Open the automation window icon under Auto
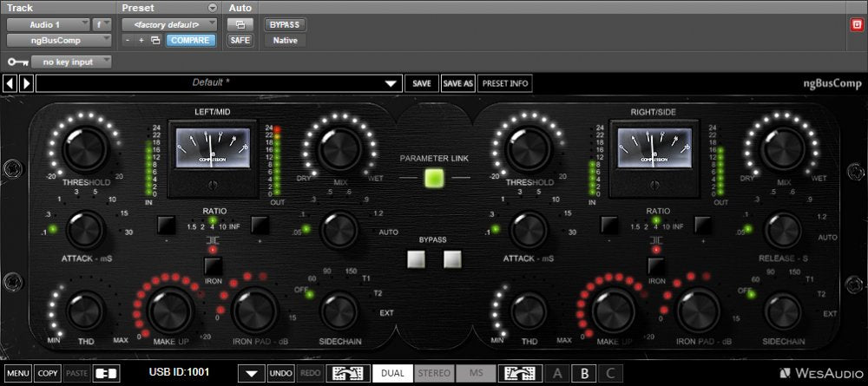 point(240,24)
